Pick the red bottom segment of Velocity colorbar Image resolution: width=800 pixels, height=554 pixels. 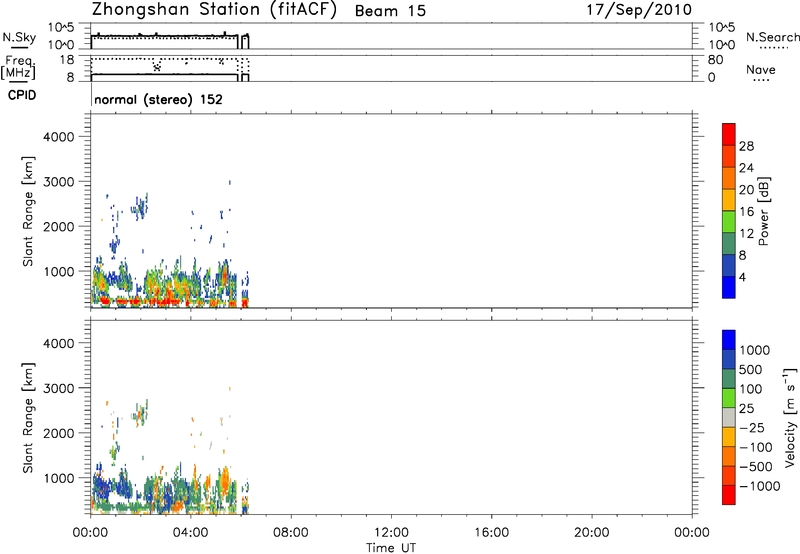click(x=729, y=495)
